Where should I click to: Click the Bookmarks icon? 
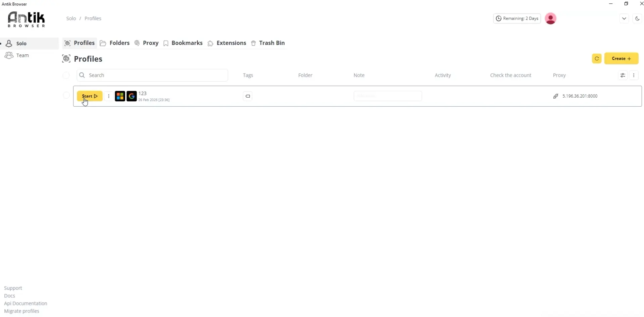166,43
